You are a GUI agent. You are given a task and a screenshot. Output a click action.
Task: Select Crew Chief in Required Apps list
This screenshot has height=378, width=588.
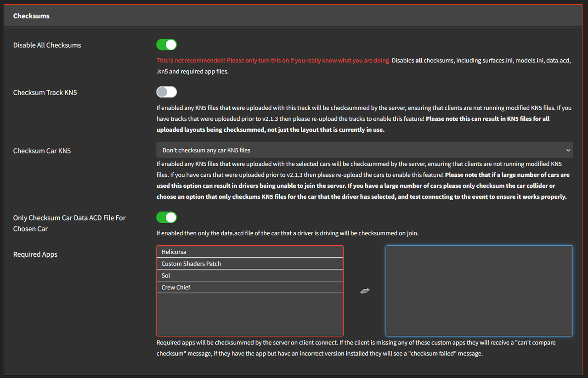tap(250, 287)
